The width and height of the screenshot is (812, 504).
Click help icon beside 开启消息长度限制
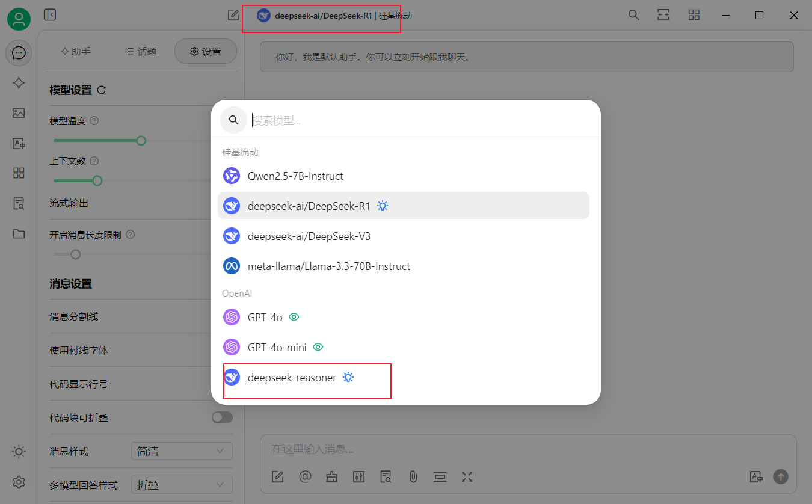(130, 235)
